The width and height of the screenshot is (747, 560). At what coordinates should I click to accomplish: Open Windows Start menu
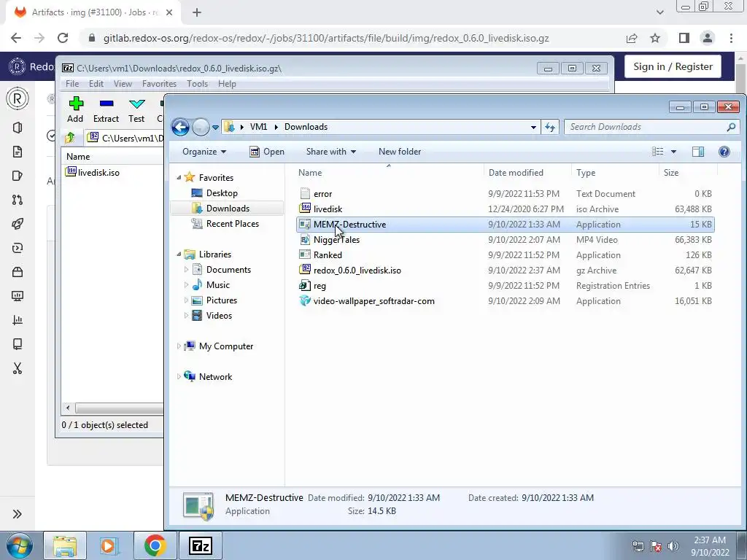click(x=19, y=545)
